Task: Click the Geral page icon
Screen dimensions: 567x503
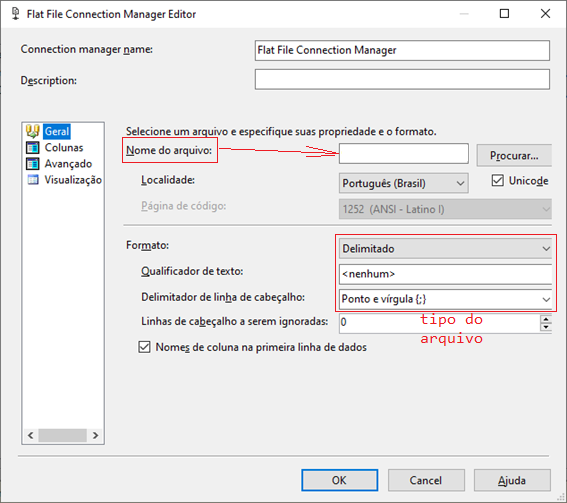Action: (x=33, y=131)
